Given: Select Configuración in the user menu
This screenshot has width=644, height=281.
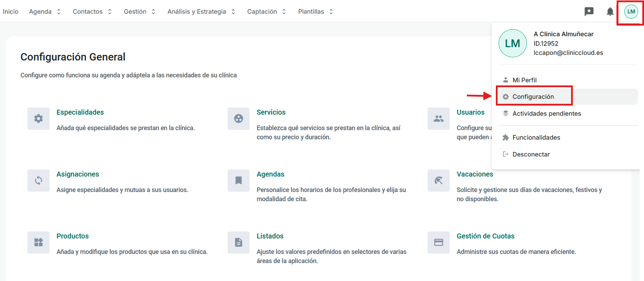Looking at the screenshot, I should pos(533,97).
